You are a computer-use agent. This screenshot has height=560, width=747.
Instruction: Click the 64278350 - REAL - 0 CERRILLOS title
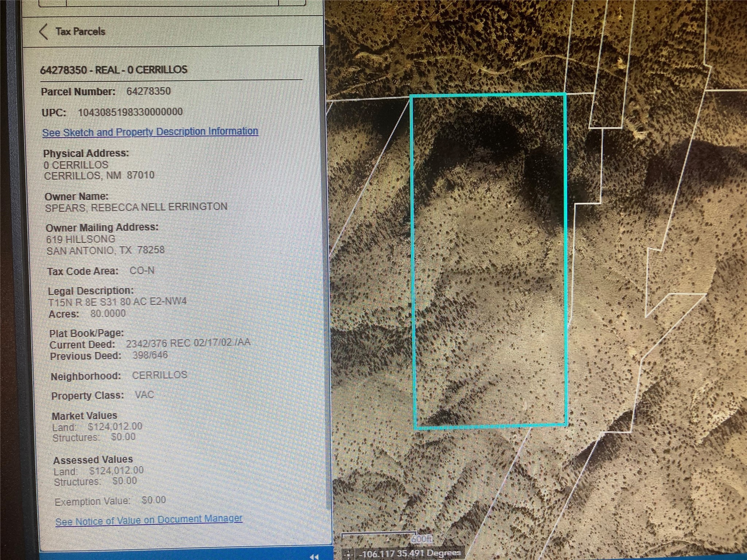pyautogui.click(x=114, y=70)
